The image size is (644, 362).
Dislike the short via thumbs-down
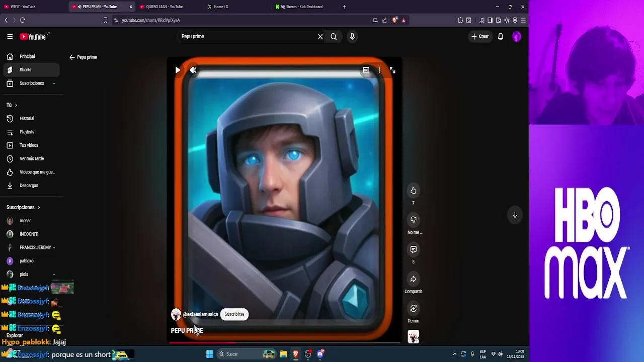[414, 220]
